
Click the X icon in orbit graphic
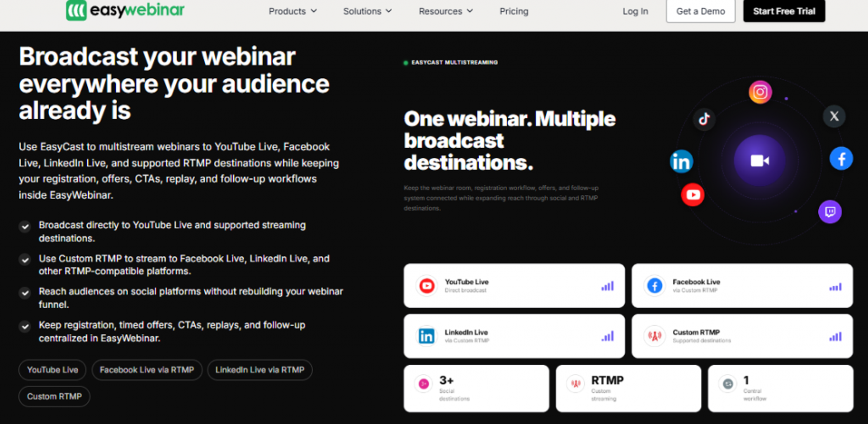834,116
